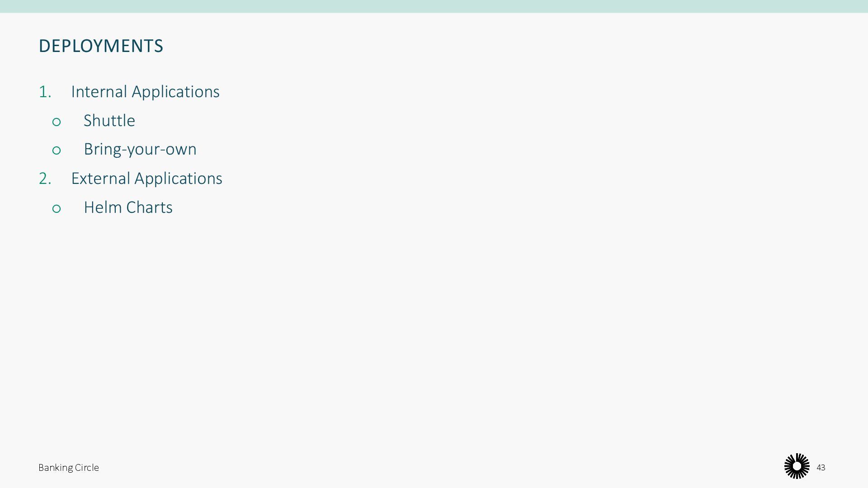This screenshot has height=488, width=868.
Task: Click the Internal Applications list item
Action: pos(145,92)
